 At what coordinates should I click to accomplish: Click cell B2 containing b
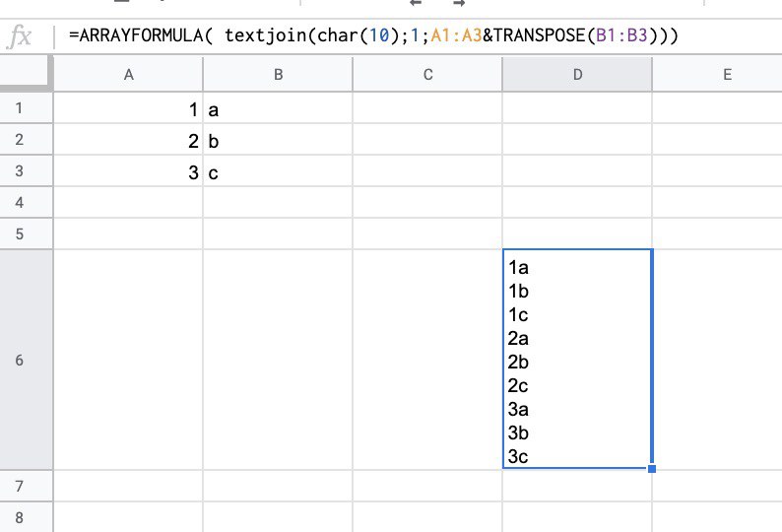point(278,139)
